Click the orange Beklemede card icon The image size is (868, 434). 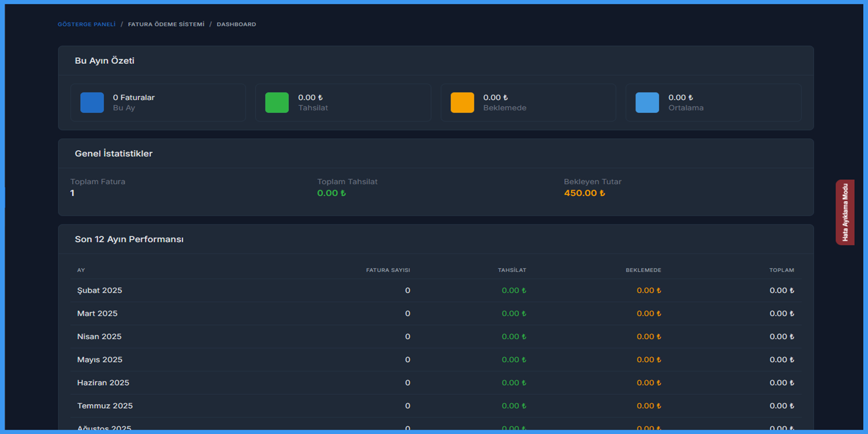[x=462, y=102]
